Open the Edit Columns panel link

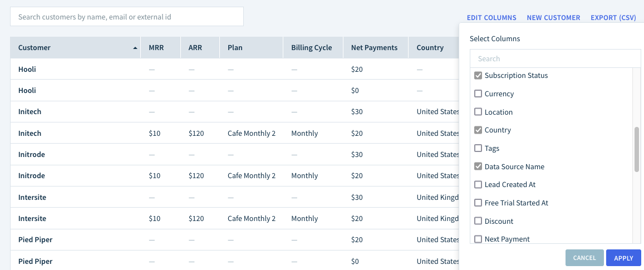click(x=491, y=18)
